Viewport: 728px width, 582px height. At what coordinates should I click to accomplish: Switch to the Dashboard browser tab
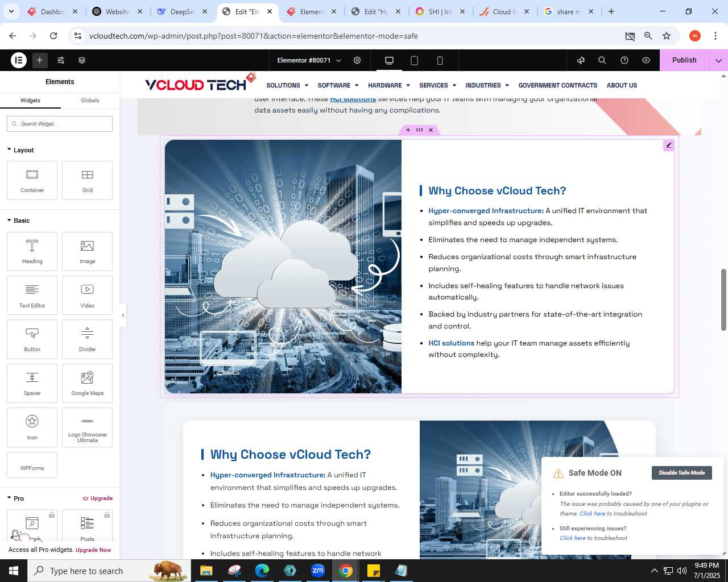click(x=53, y=11)
